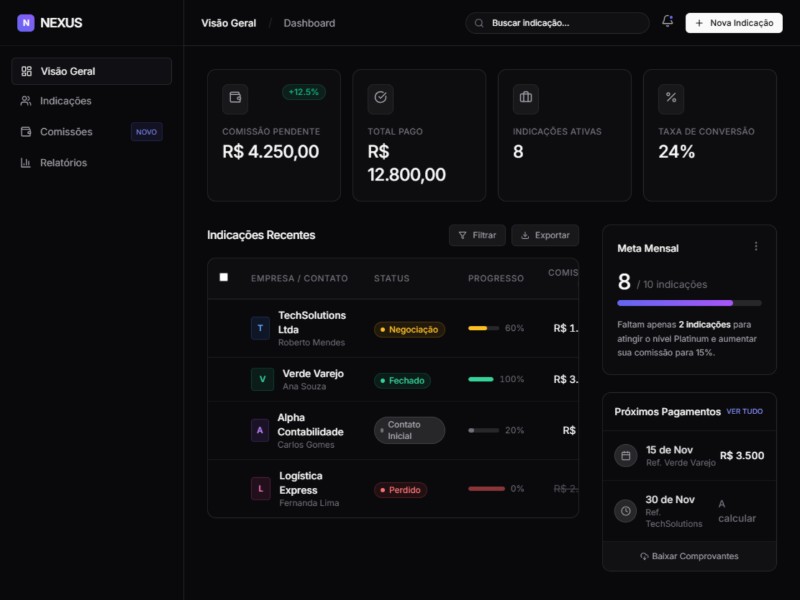Image resolution: width=800 pixels, height=600 pixels.
Task: Click the checkmark icon on Total Pago card
Action: [380, 98]
